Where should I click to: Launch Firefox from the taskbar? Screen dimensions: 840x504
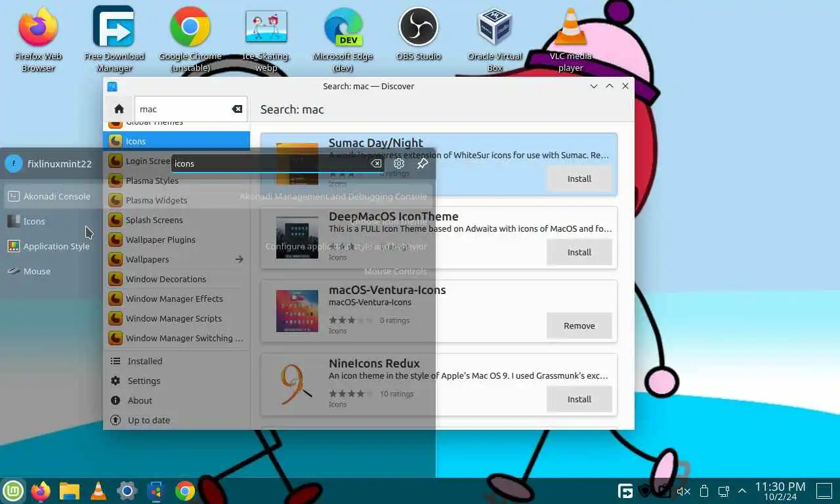[41, 490]
